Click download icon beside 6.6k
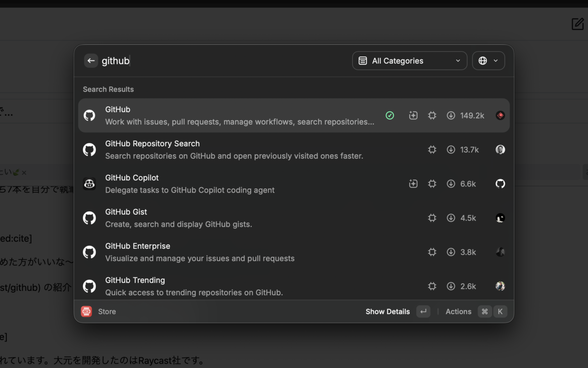Image resolution: width=588 pixels, height=368 pixels. [x=451, y=184]
